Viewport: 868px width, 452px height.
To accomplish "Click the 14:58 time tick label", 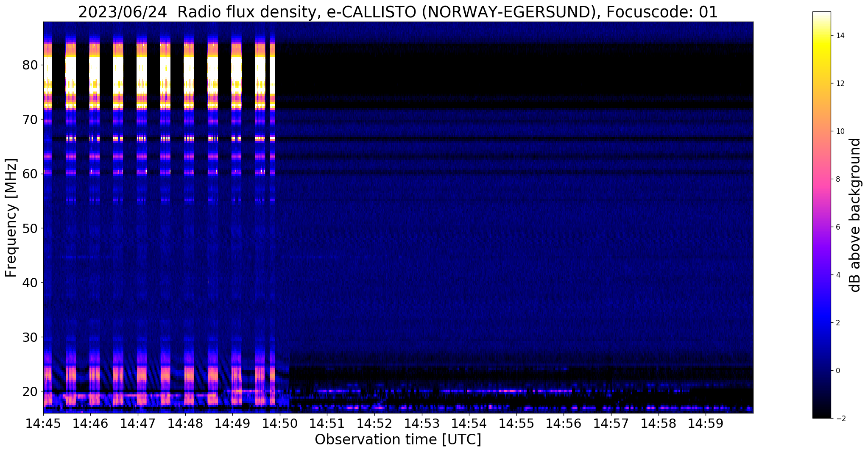I will [659, 423].
